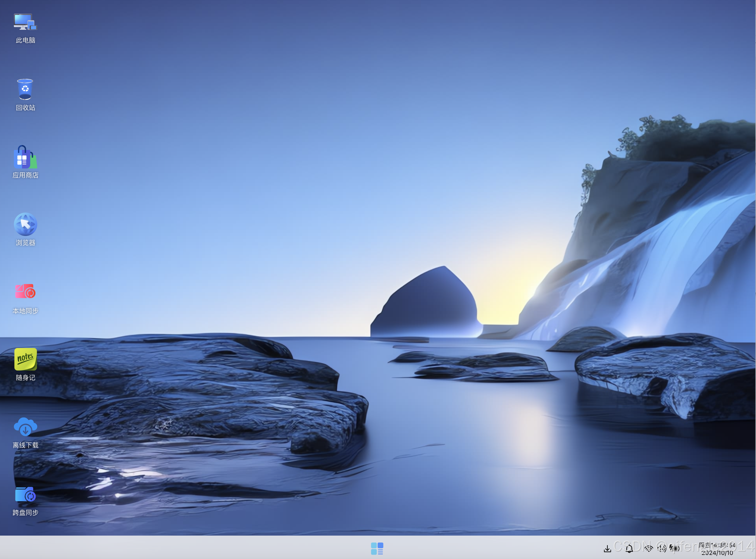Click the 周四 14:35:54 taskbar clock
756x559 pixels.
click(717, 545)
